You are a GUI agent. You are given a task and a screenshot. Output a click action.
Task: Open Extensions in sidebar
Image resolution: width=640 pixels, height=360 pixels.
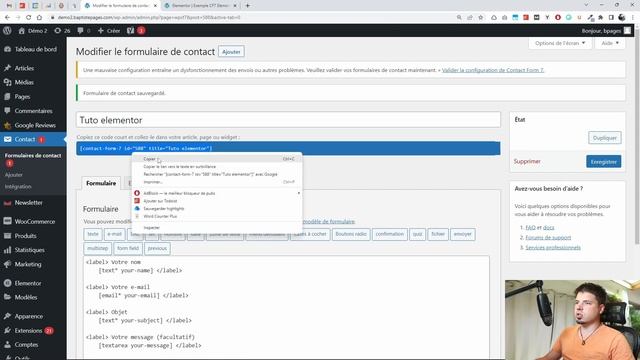pos(28,331)
